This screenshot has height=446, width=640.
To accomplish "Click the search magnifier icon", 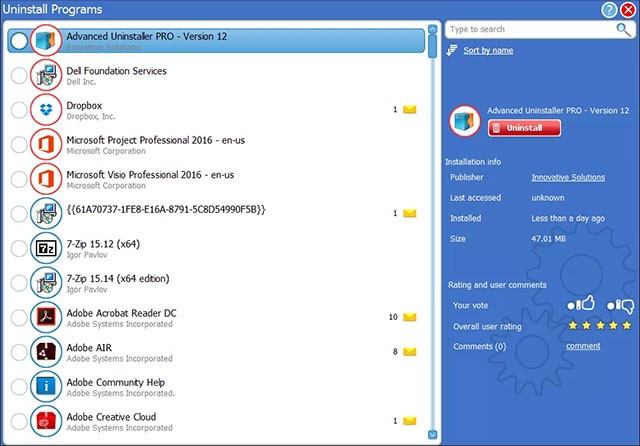I will [624, 30].
